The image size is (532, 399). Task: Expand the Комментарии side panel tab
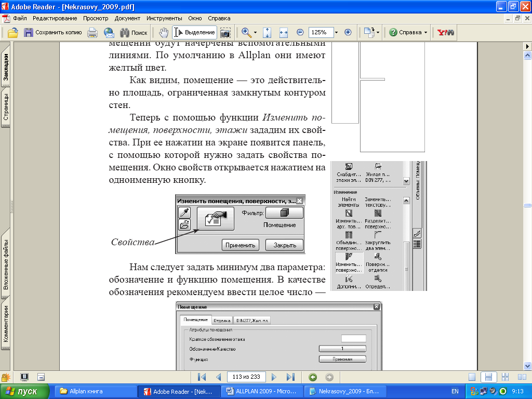point(6,324)
